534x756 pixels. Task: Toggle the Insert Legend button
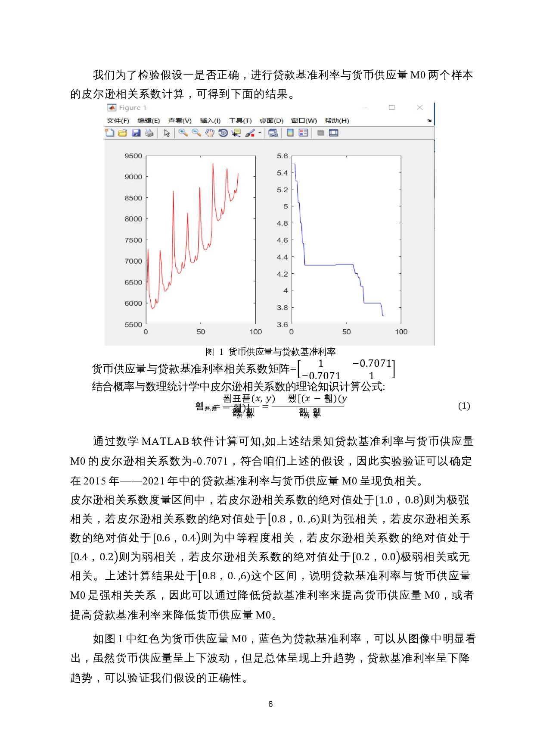tap(303, 133)
